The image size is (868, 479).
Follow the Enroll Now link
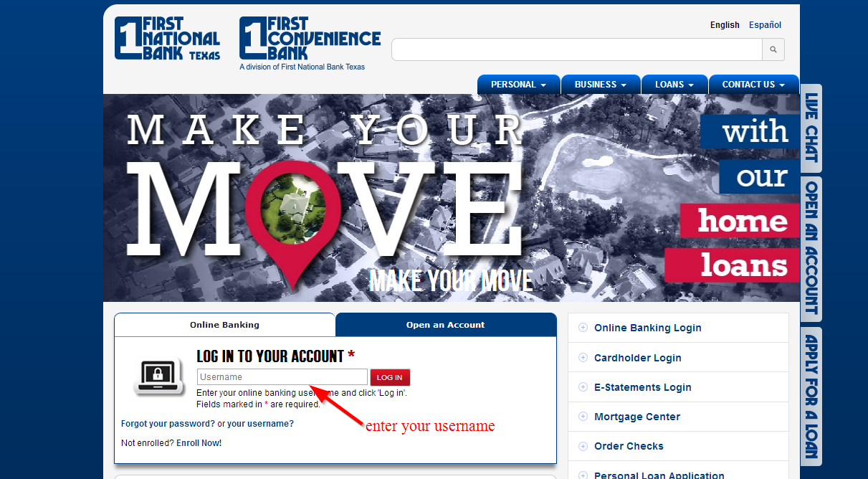coord(199,443)
